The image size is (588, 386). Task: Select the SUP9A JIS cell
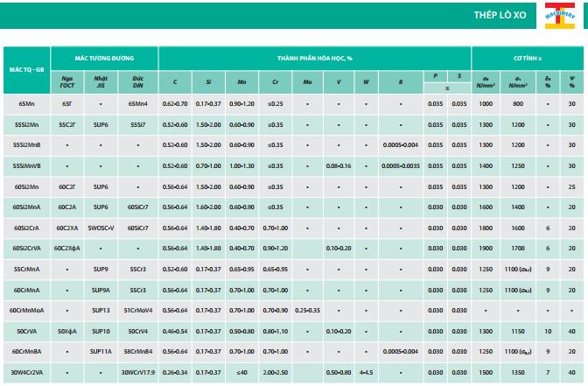(101, 291)
